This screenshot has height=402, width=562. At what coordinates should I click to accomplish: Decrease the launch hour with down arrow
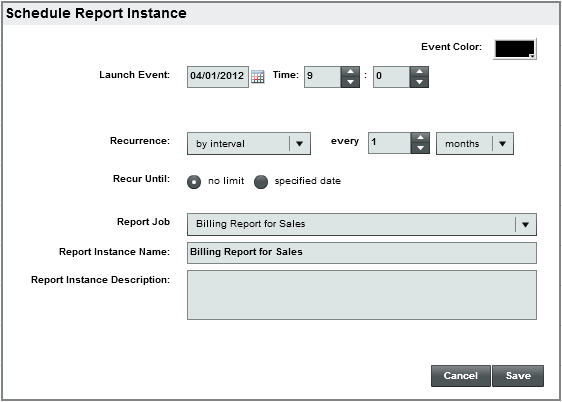point(350,82)
